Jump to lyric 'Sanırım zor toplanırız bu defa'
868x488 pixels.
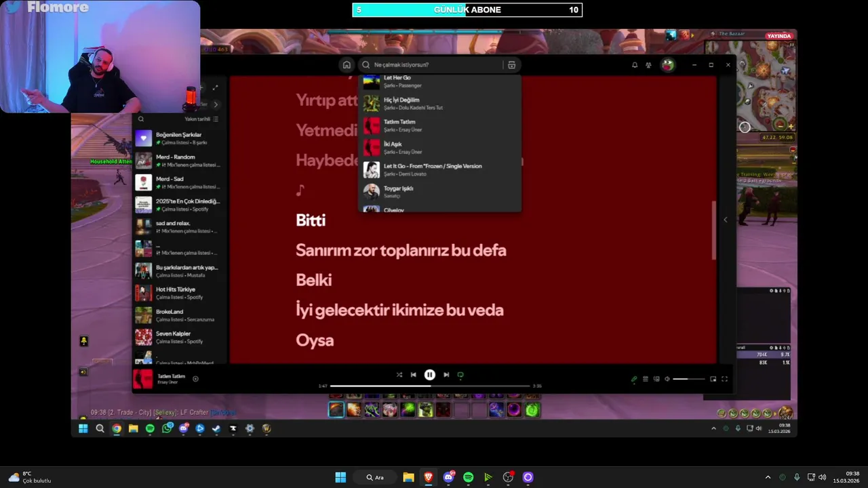click(401, 250)
